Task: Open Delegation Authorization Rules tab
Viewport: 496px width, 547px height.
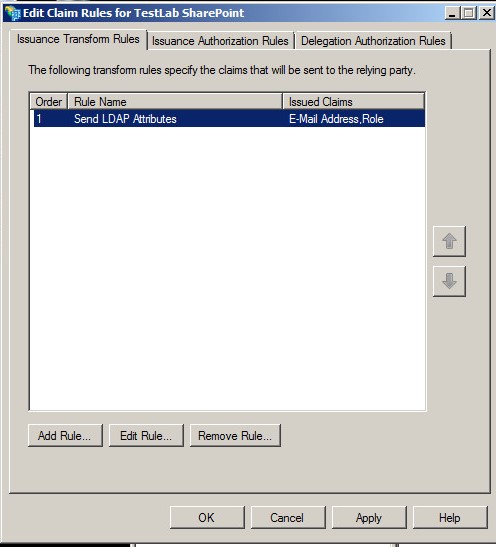Action: (x=373, y=41)
